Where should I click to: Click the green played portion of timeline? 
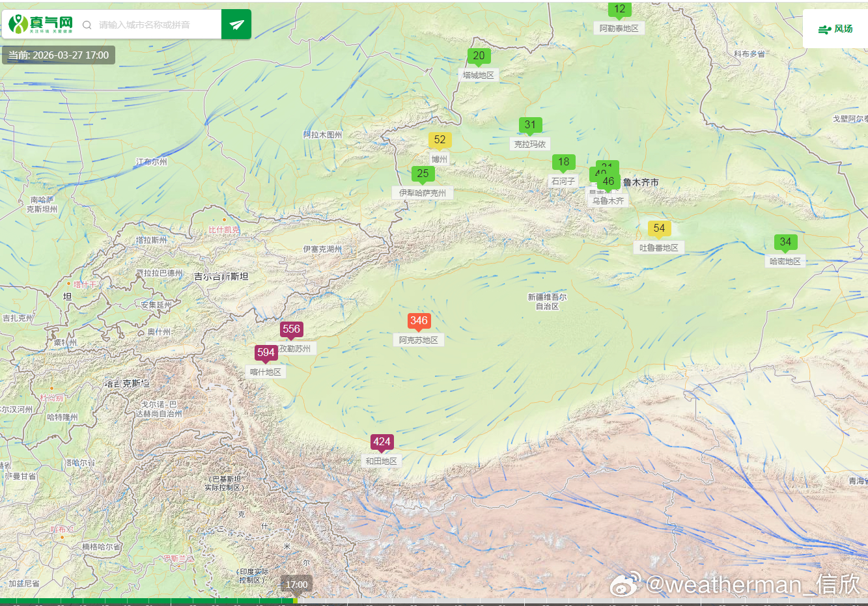tap(148, 601)
